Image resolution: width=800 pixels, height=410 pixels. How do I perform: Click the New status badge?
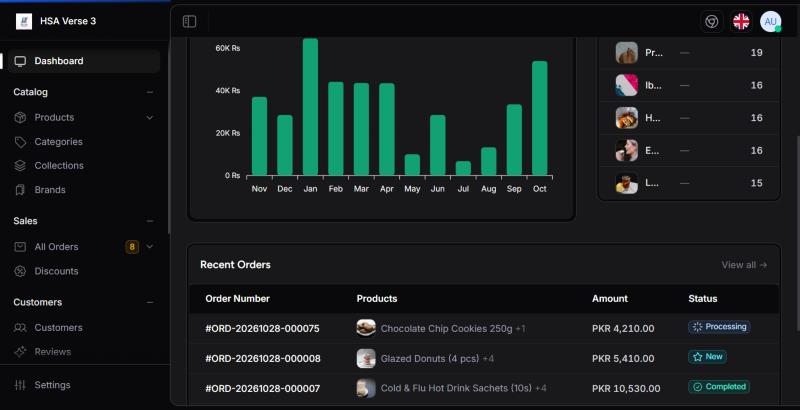[x=707, y=357]
